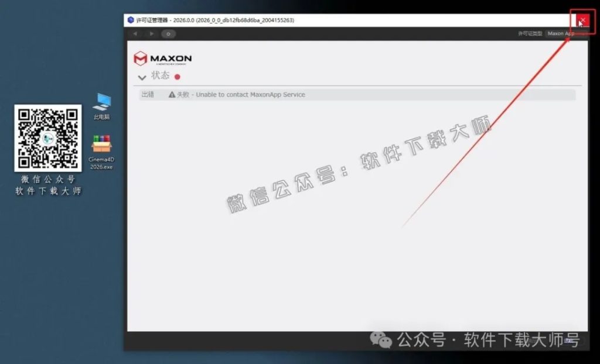Click the 状态 heading text

coord(161,75)
